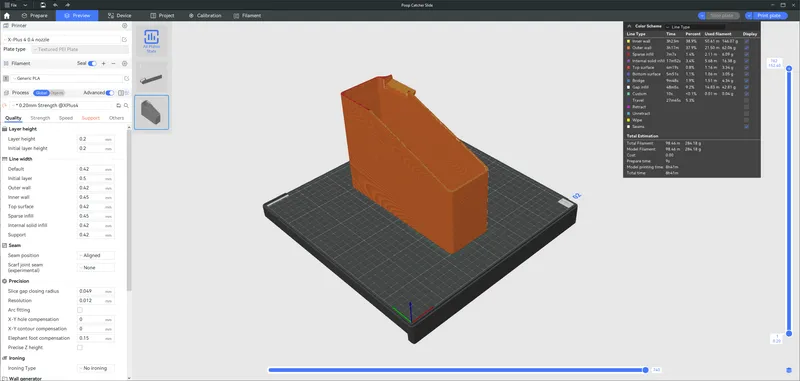Hide Outer wall lines in Display column
Image resolution: width=800 pixels, height=381 pixels.
click(x=746, y=48)
